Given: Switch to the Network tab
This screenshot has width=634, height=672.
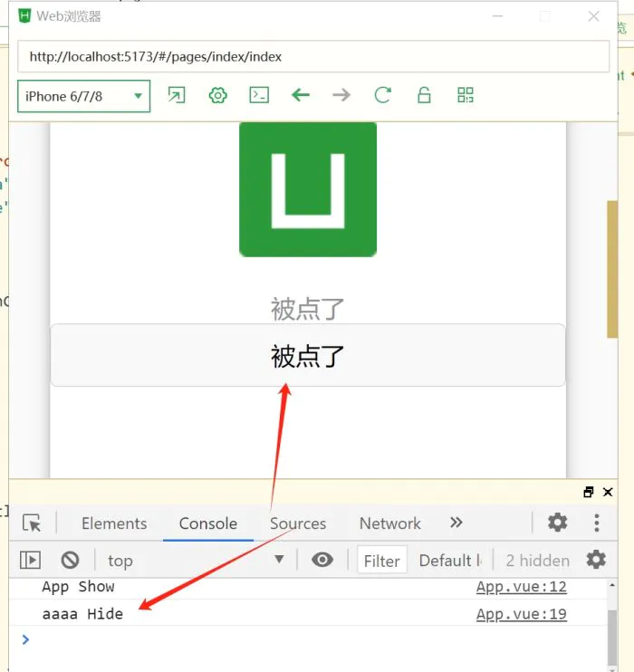Looking at the screenshot, I should [390, 523].
